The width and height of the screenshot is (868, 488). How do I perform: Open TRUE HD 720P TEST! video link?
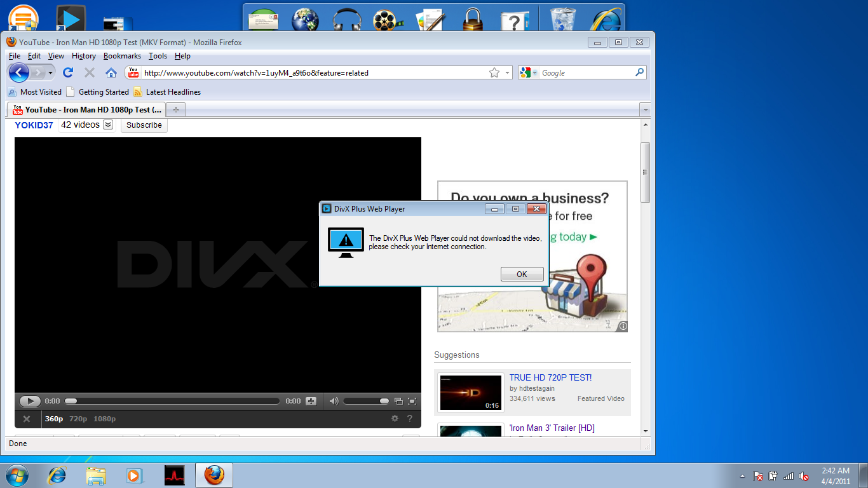click(x=550, y=377)
